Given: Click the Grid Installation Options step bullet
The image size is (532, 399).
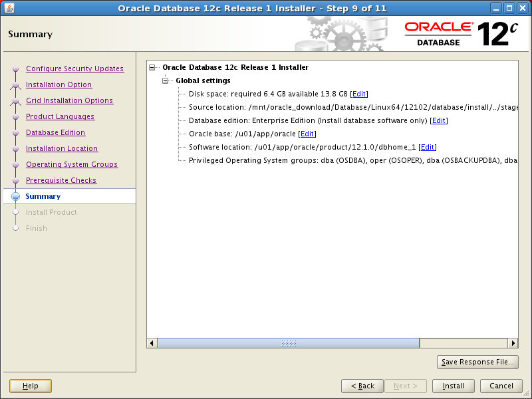Looking at the screenshot, I should 15,101.
